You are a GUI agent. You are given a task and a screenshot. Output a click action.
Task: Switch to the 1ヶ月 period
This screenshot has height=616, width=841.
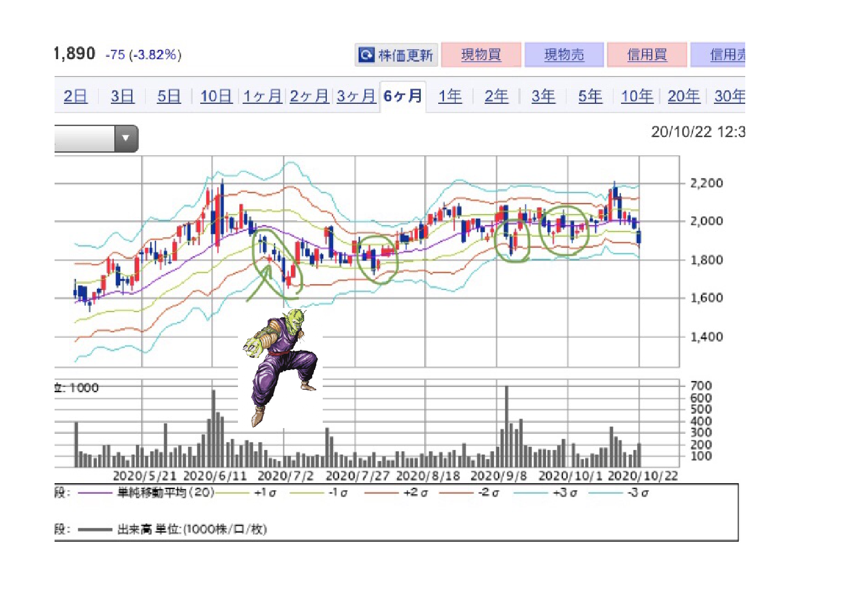262,96
